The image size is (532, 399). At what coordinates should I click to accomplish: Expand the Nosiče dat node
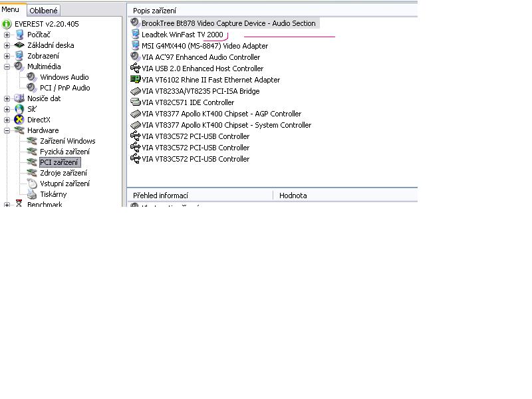pos(7,98)
